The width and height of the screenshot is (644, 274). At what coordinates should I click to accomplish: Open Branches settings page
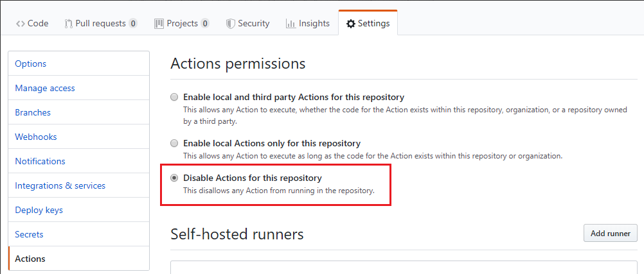pos(33,112)
